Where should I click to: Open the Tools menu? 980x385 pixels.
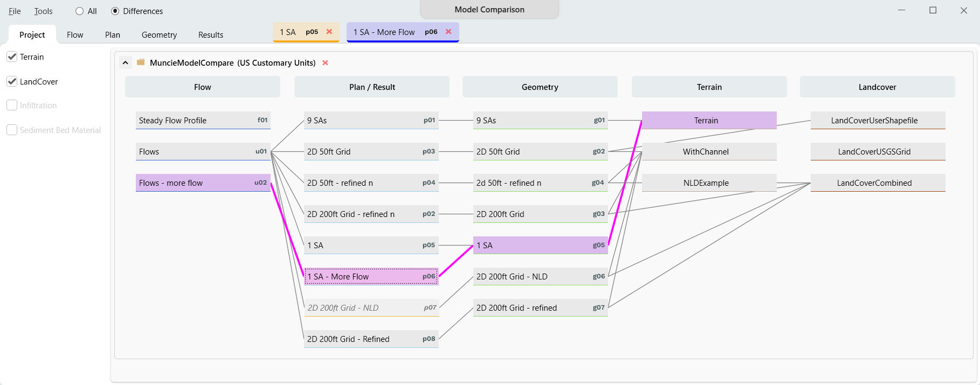coord(43,11)
